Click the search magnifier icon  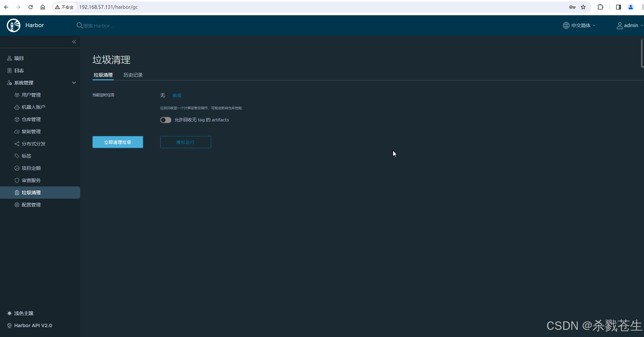click(x=79, y=25)
